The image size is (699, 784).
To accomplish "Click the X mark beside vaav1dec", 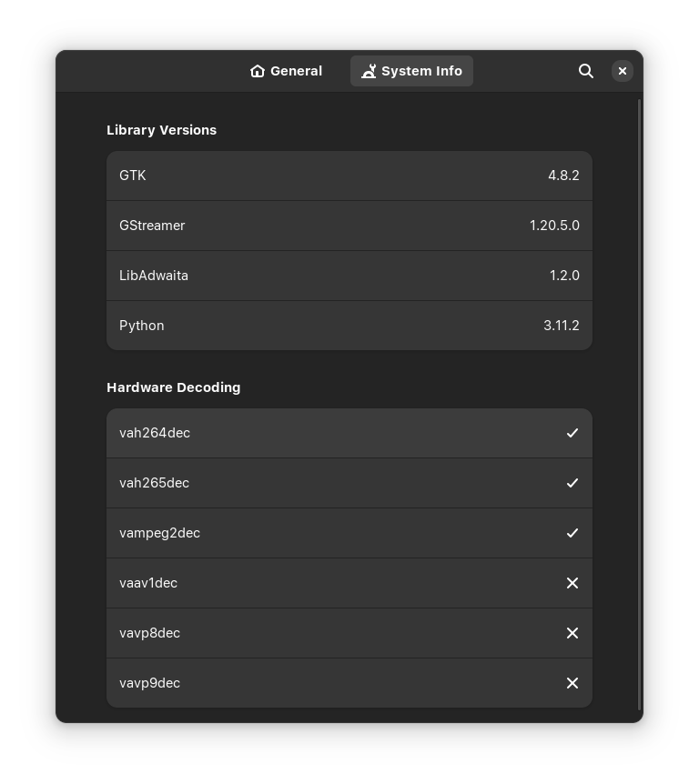I will (572, 583).
